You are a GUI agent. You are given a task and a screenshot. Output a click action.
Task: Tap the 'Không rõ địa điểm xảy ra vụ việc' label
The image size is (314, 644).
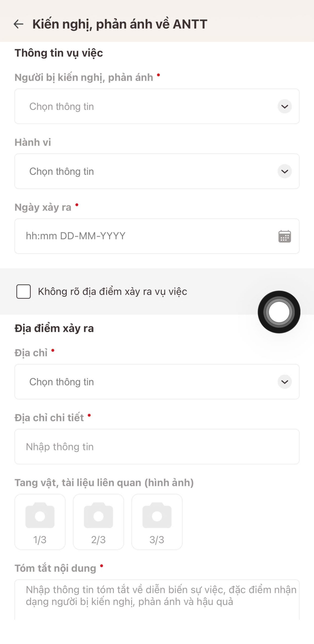112,292
